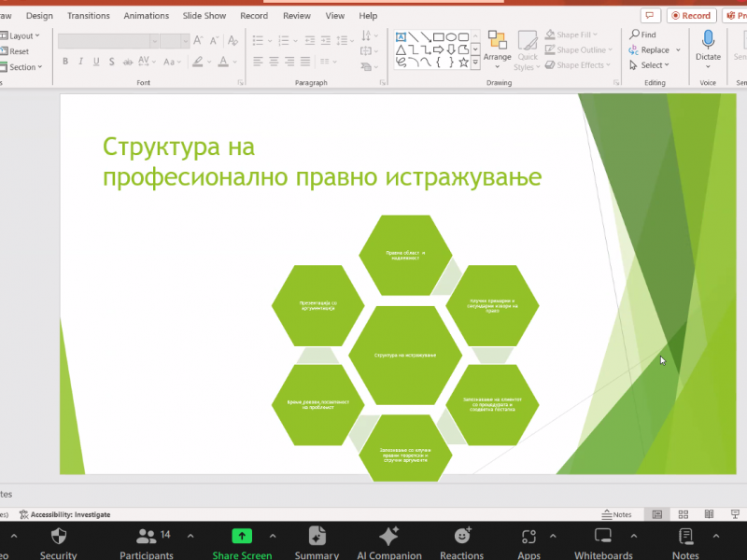Select the center hexagon of the diagram
Screen dimensions: 747x560
pyautogui.click(x=404, y=355)
